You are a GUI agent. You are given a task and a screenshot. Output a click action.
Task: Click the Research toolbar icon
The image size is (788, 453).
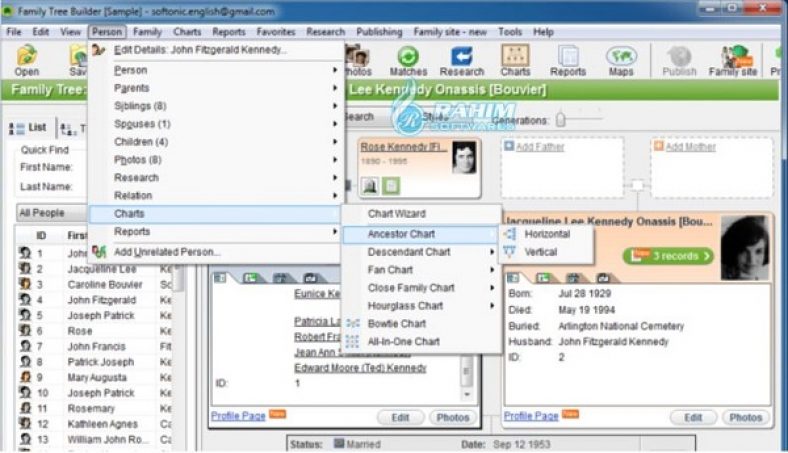coord(461,60)
